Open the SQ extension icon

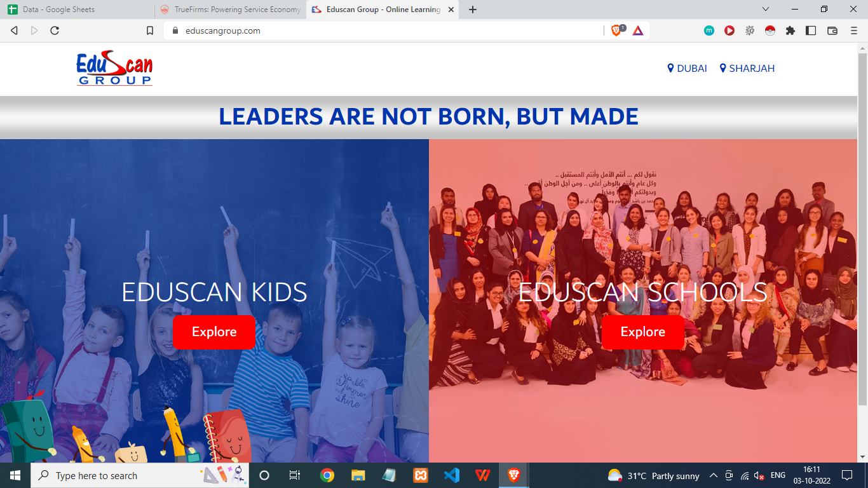pos(750,30)
